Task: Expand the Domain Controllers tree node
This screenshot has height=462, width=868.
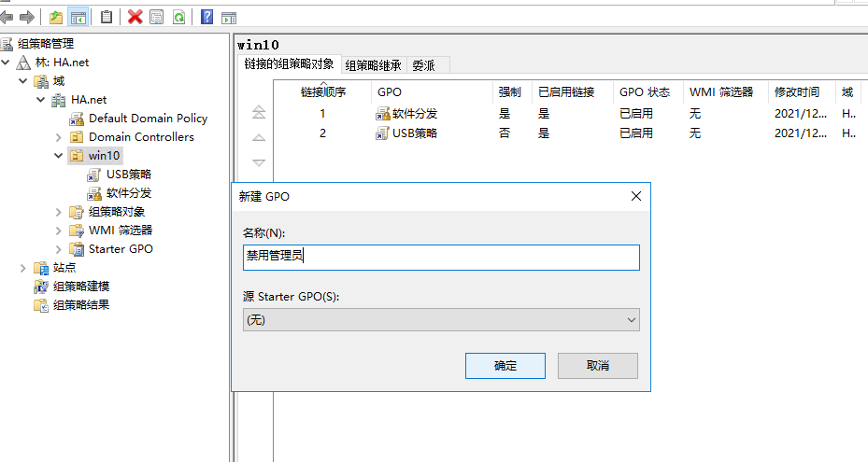Action: [58, 137]
